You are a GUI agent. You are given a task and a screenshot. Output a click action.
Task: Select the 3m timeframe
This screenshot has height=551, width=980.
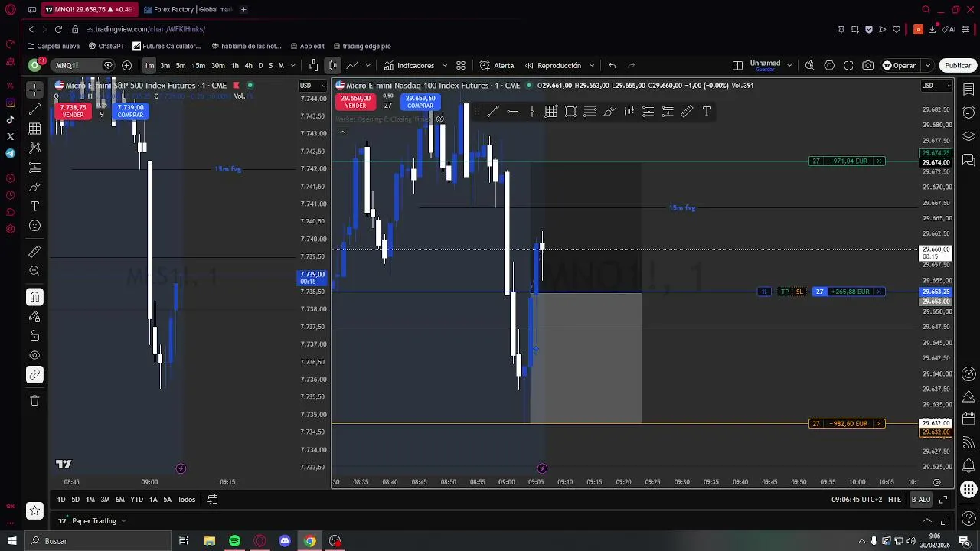pyautogui.click(x=165, y=65)
